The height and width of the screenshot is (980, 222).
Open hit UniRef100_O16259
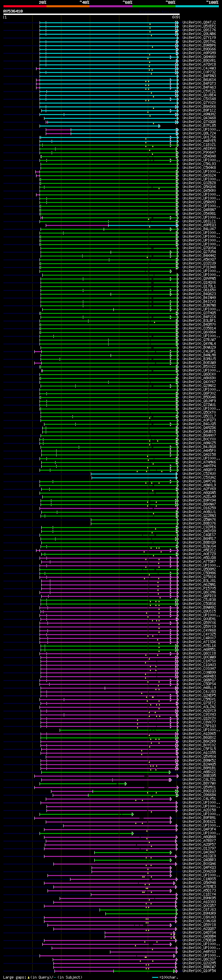(199, 508)
